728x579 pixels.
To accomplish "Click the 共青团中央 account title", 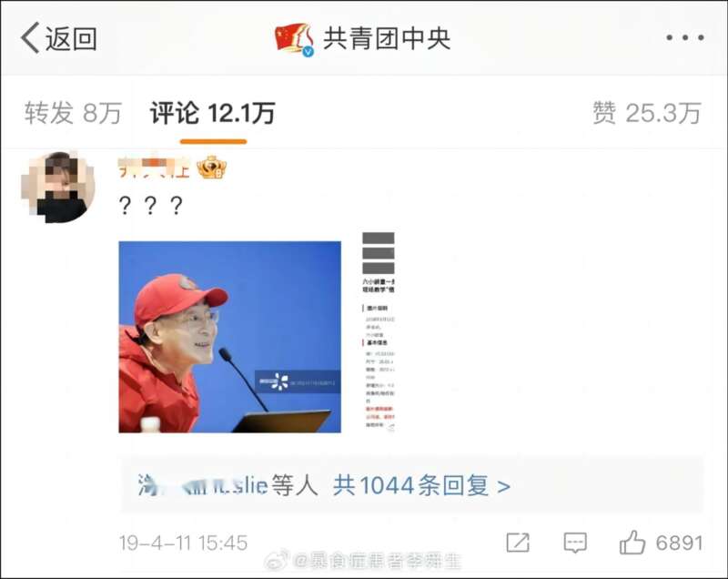I will coord(387,38).
